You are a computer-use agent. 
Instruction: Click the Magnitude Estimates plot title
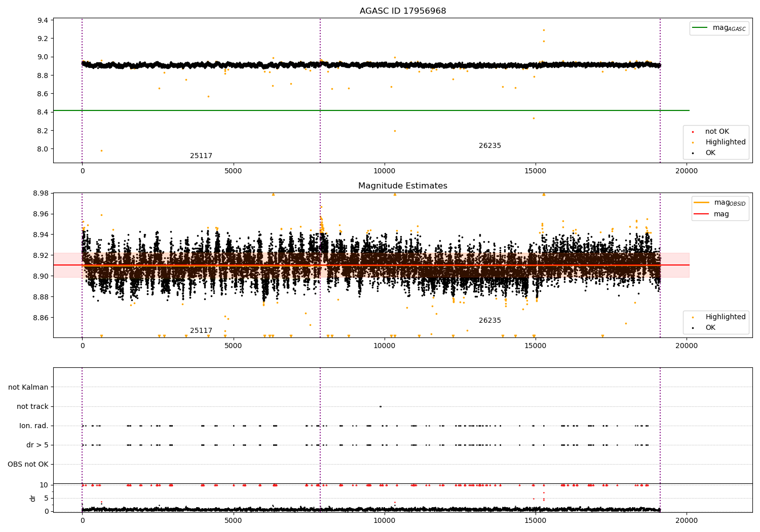point(403,186)
